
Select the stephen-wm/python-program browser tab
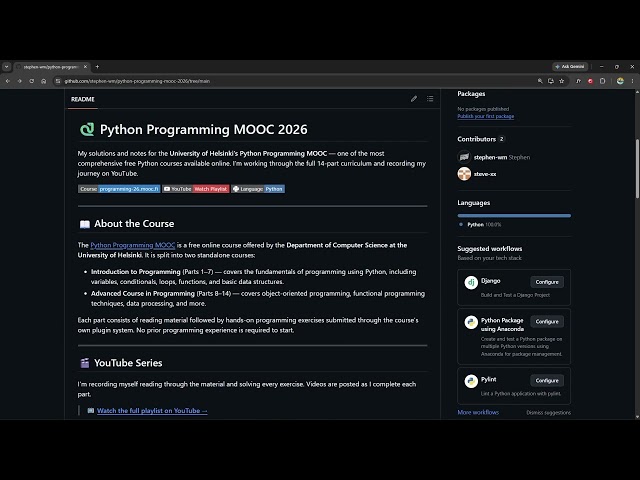click(x=51, y=67)
